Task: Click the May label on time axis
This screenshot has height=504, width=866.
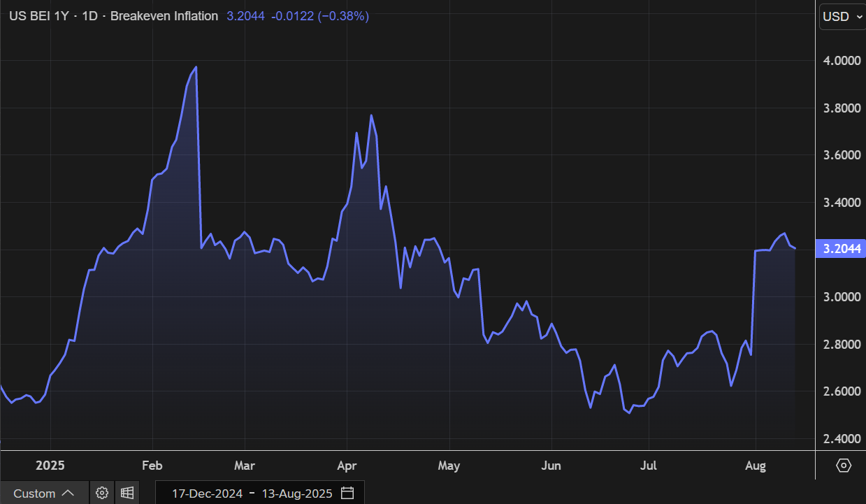Action: tap(449, 466)
